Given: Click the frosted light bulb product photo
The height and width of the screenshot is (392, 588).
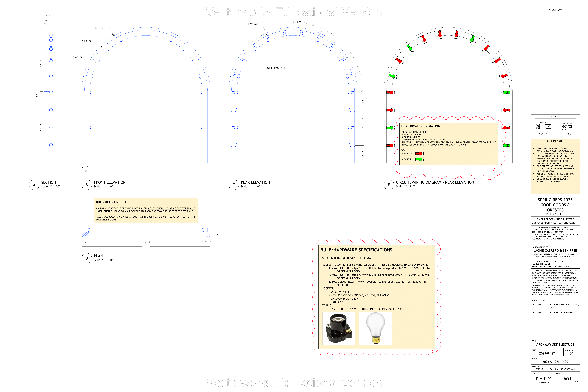Looking at the screenshot, I should click(x=376, y=328).
